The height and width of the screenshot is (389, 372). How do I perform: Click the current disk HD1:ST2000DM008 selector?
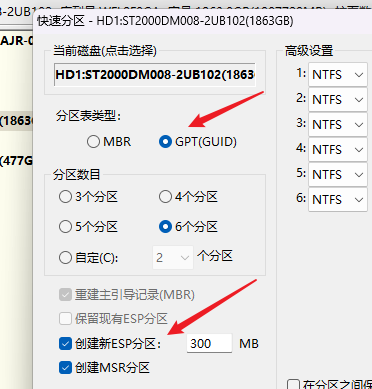coord(155,74)
